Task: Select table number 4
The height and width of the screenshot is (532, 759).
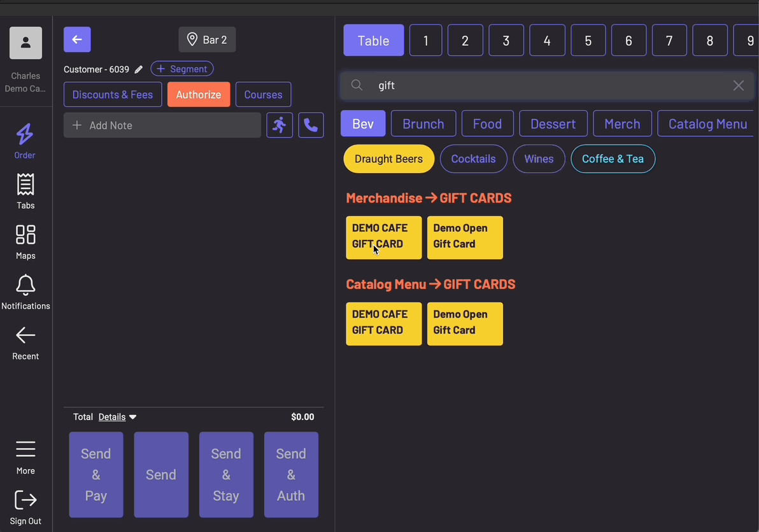Action: click(547, 41)
